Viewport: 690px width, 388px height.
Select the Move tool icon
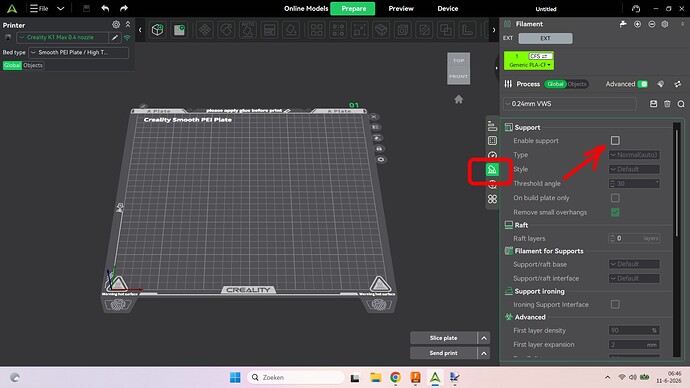205,30
